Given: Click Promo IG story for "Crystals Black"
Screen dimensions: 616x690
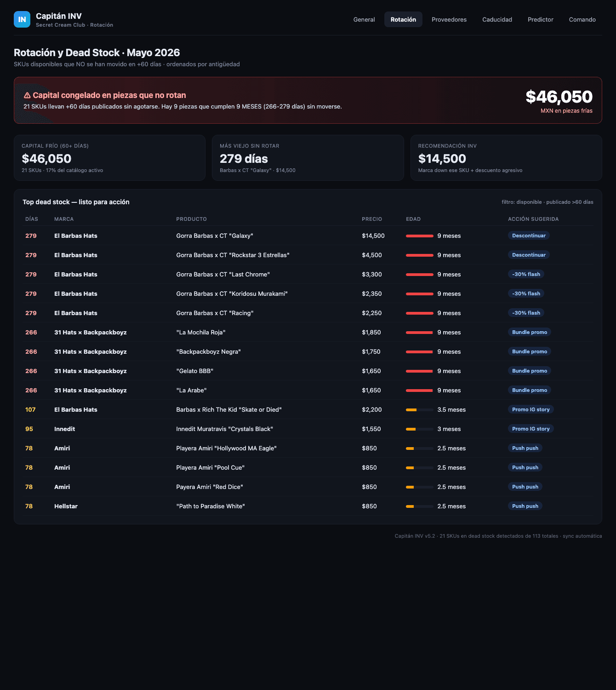Looking at the screenshot, I should coord(531,429).
